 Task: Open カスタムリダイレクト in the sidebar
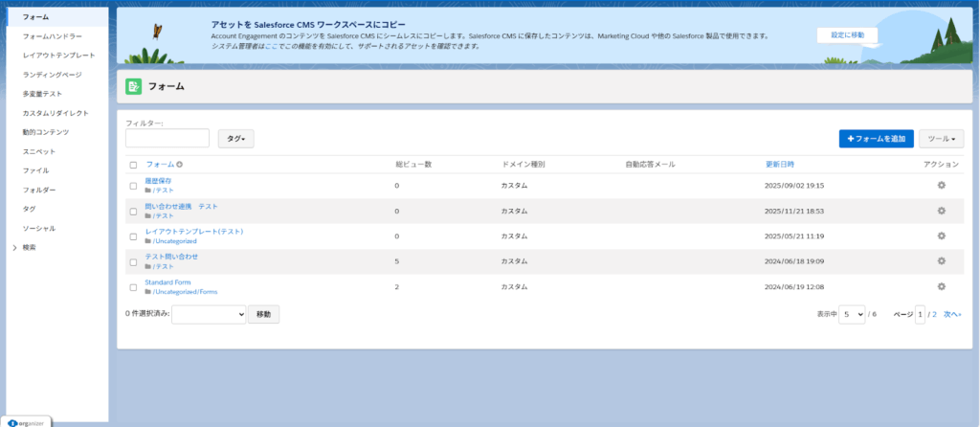pyautogui.click(x=57, y=113)
